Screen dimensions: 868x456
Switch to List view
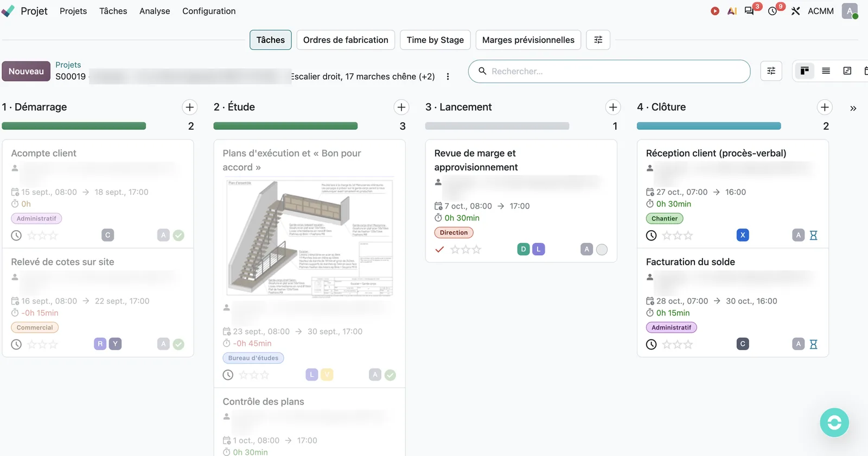coord(826,71)
